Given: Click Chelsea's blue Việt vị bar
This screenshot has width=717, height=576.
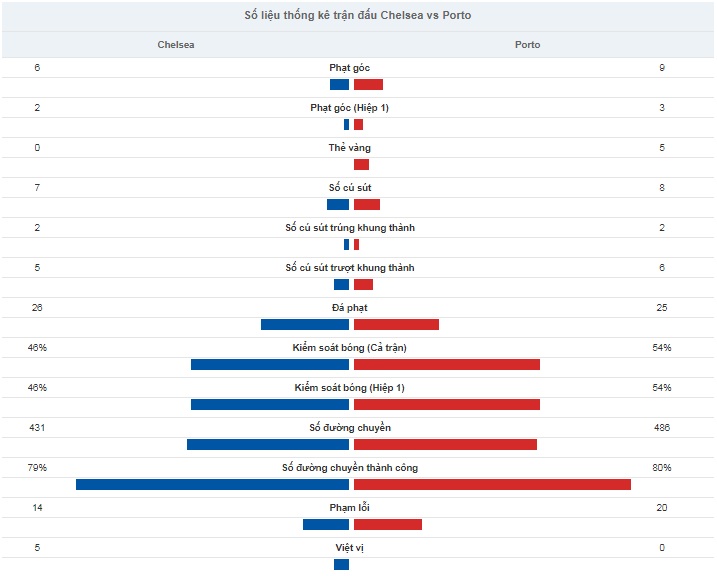Looking at the screenshot, I should pyautogui.click(x=341, y=565).
